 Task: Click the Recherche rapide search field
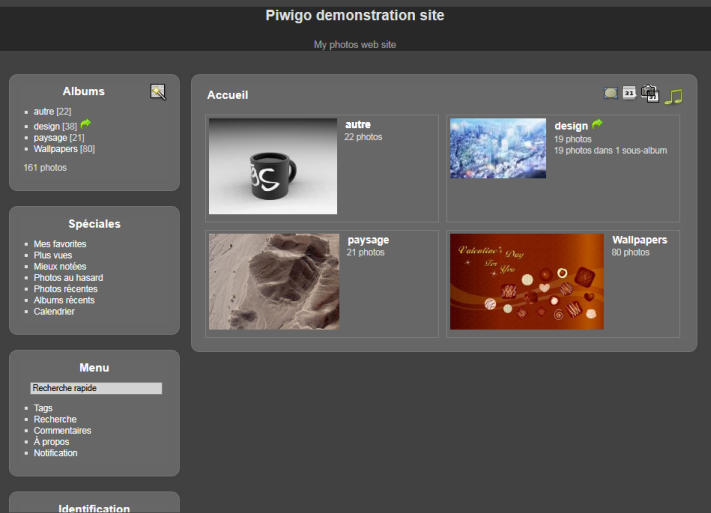(96, 388)
